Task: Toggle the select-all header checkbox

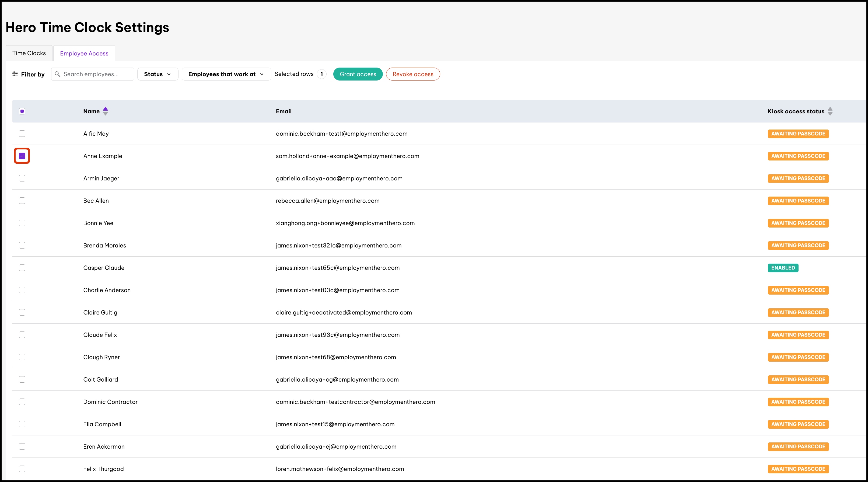Action: pos(22,111)
